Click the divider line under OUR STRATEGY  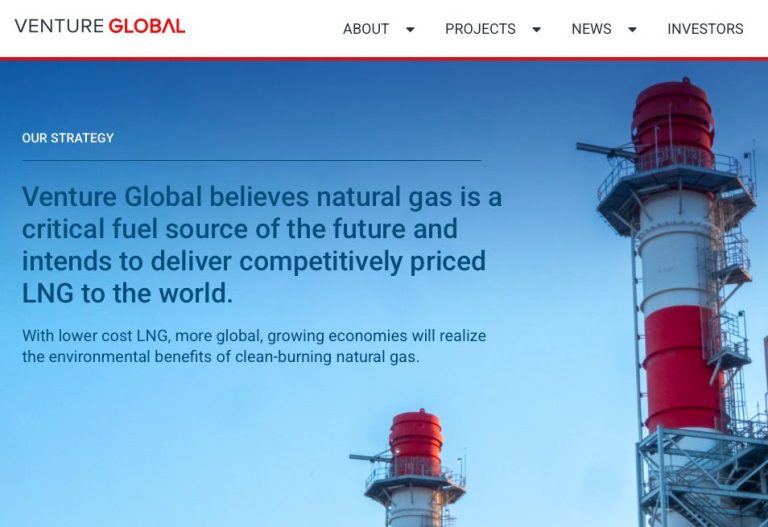[252, 160]
